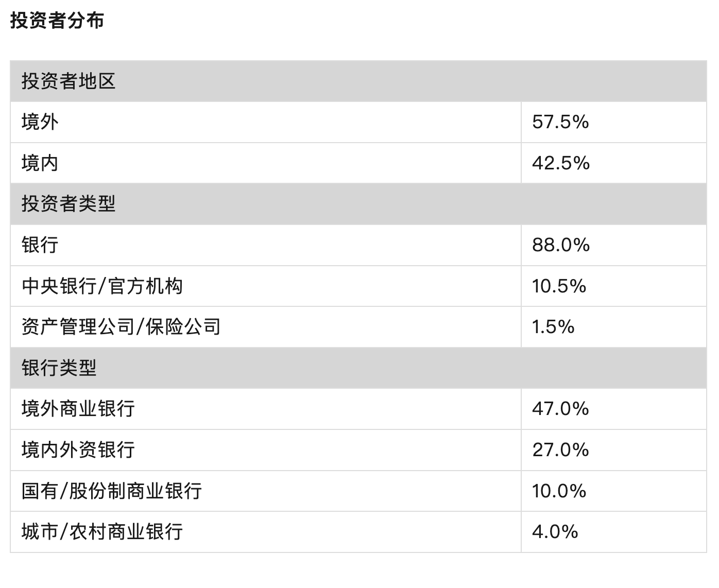The height and width of the screenshot is (588, 719).
Task: Select the 资产管理公司/保险公司 row label
Action: (121, 327)
